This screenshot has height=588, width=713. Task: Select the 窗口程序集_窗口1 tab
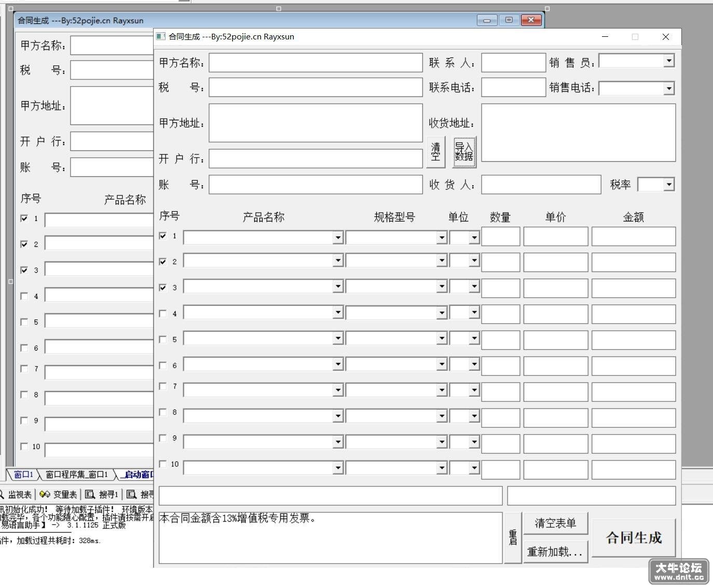pyautogui.click(x=77, y=474)
